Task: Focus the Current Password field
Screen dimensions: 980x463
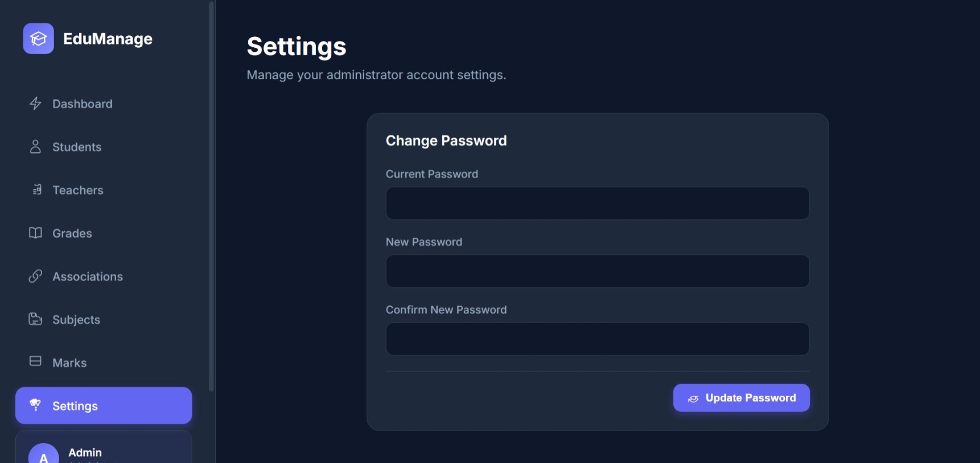Action: 597,204
